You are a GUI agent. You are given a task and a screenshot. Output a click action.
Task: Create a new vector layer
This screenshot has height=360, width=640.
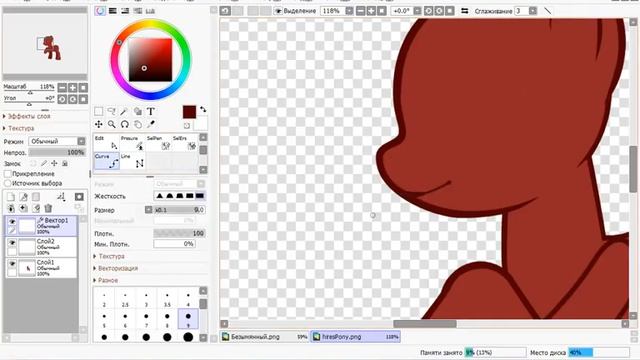coord(24,197)
